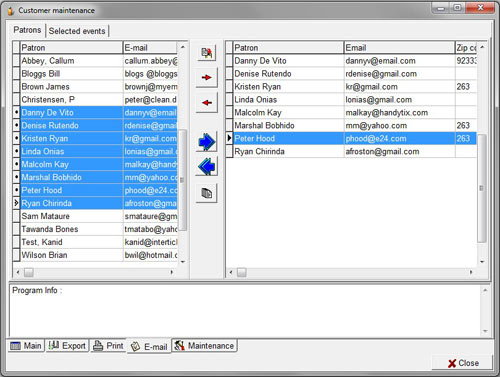Click the Customer maintenance title bar icon
500x377 pixels.
(x=11, y=10)
